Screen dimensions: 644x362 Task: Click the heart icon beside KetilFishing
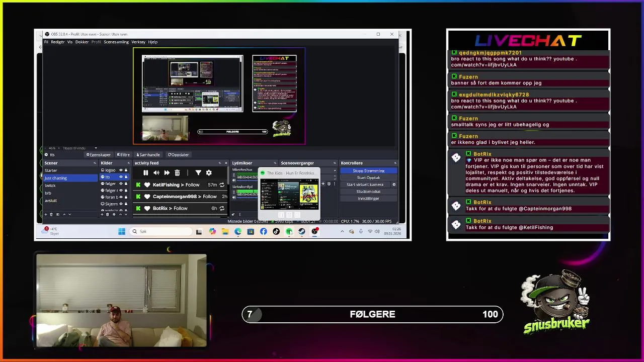click(147, 185)
